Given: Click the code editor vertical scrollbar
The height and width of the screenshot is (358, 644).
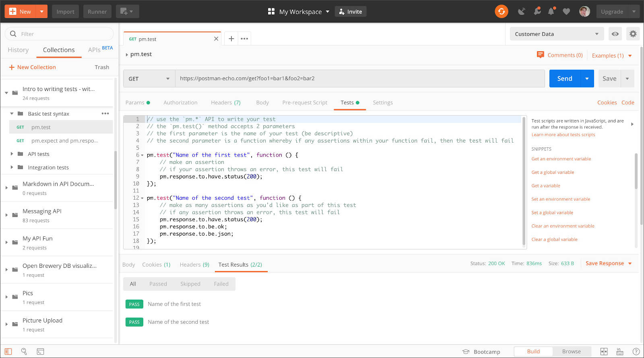Looking at the screenshot, I should click(x=524, y=180).
